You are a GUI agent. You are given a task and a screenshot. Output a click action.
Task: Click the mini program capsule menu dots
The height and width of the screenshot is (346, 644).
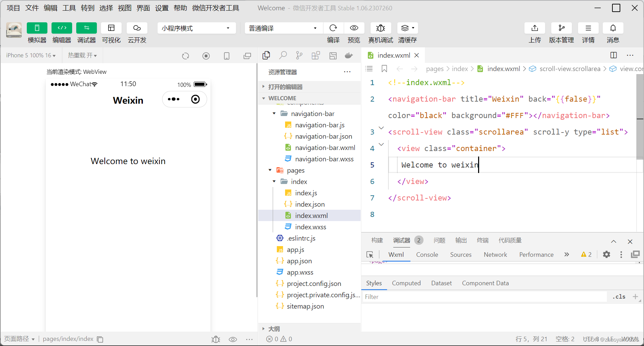[173, 99]
